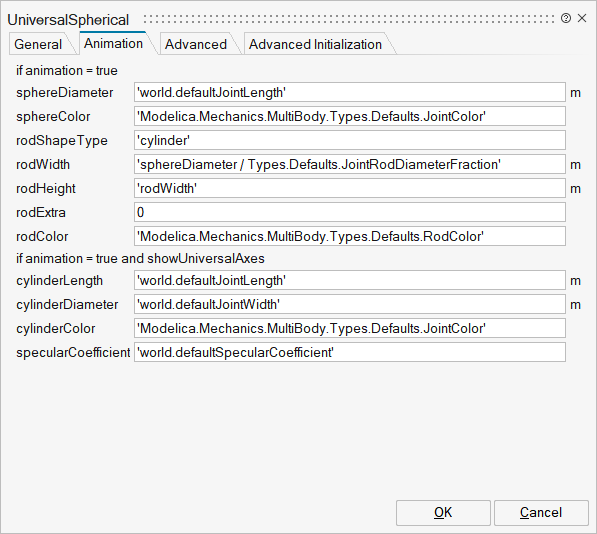The image size is (597, 534).
Task: Click the rodWidth value field
Action: pos(350,164)
